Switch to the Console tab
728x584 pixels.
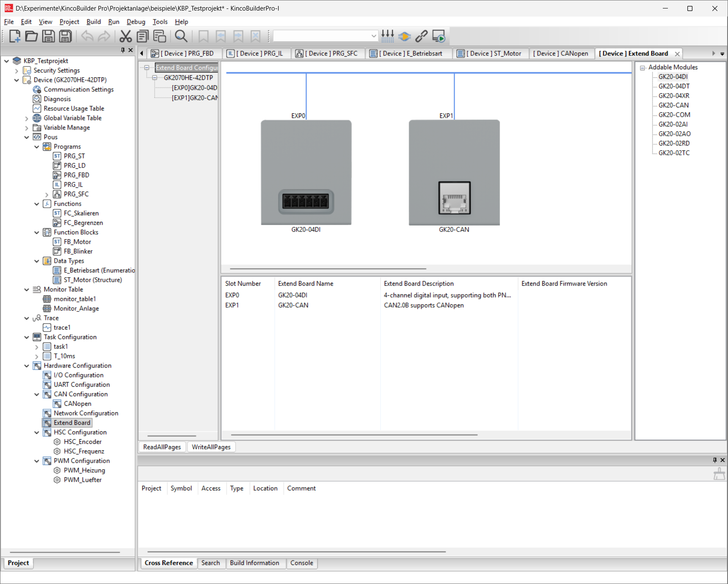302,563
